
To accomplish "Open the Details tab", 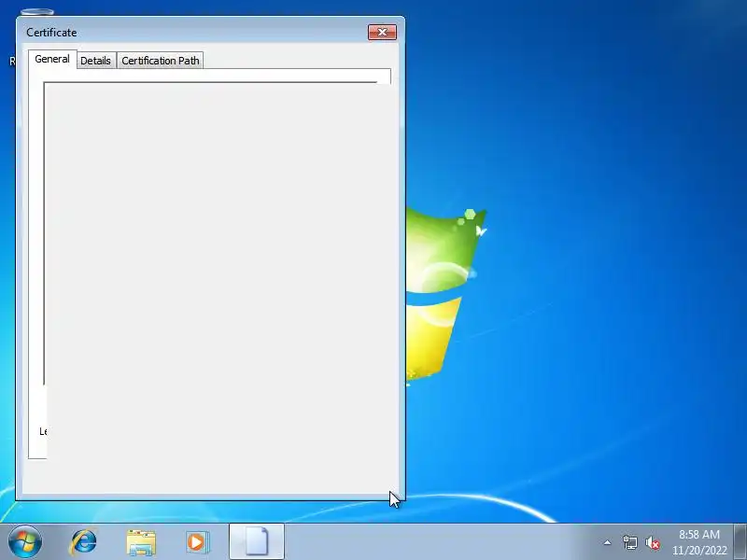I will click(95, 61).
